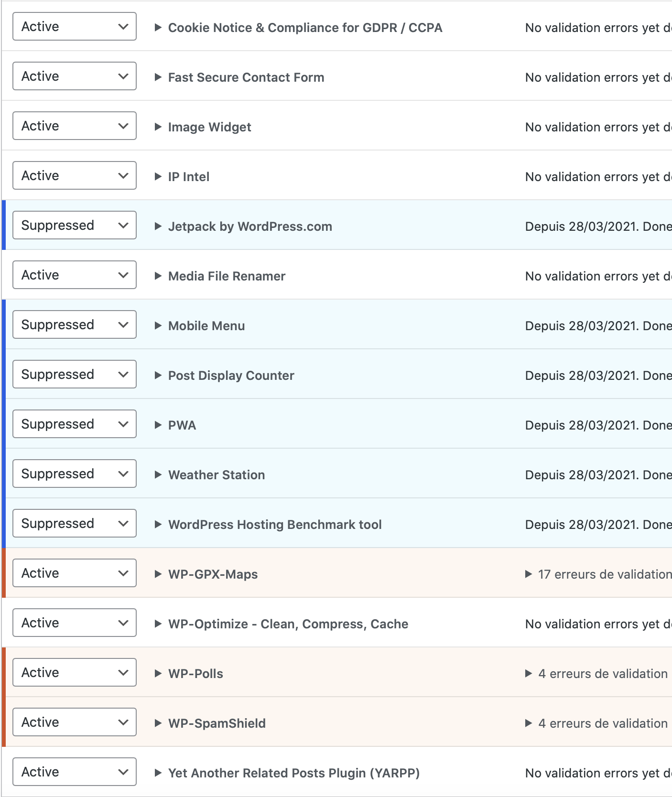Expand Post Display Counter details
Screen dimensions: 672x797
230,376
